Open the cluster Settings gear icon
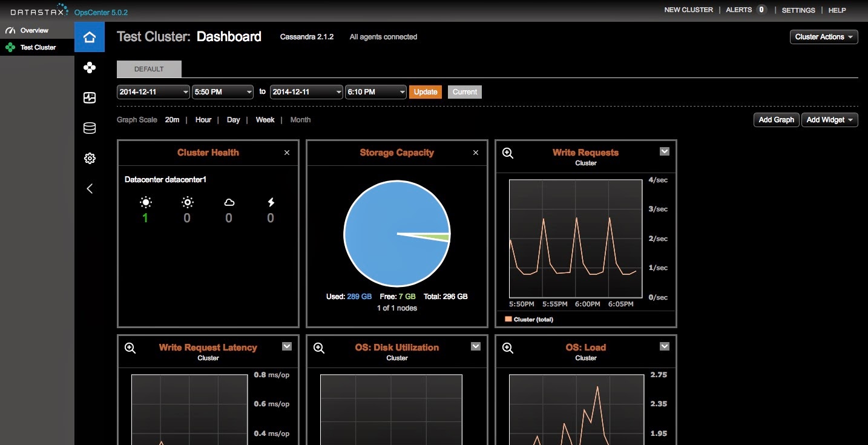This screenshot has height=445, width=868. click(x=89, y=158)
